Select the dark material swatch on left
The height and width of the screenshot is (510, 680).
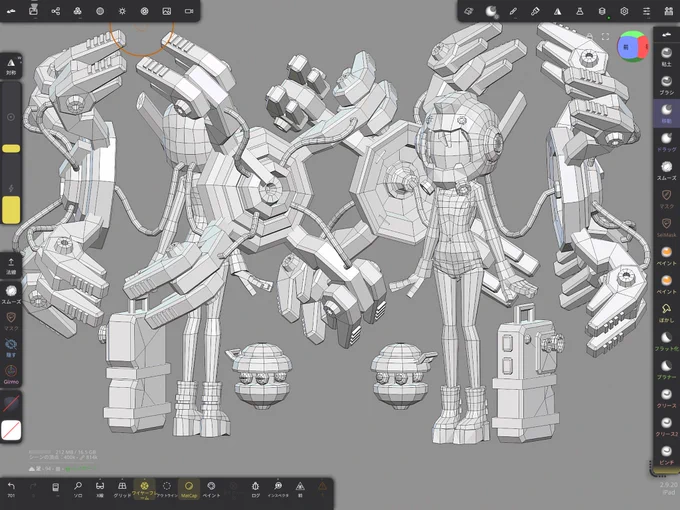[11, 403]
